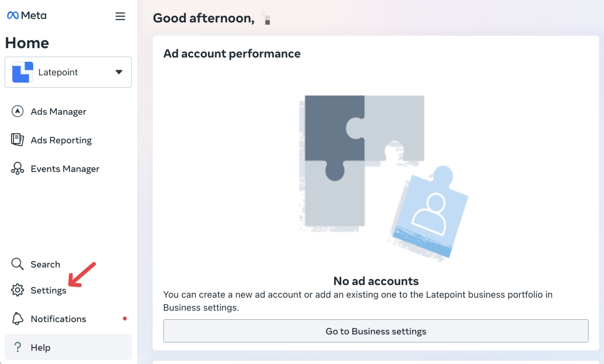604x364 pixels.
Task: Click the Latepoint blue logo thumbnail
Action: (22, 72)
